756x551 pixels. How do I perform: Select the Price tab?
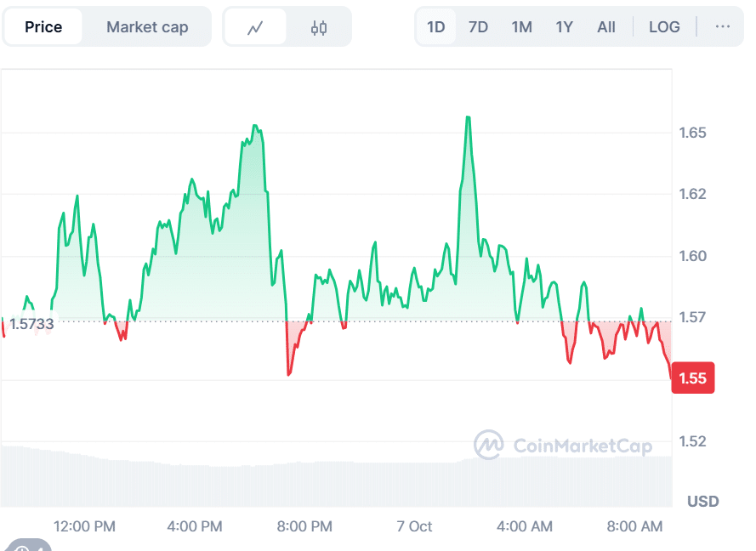[43, 26]
